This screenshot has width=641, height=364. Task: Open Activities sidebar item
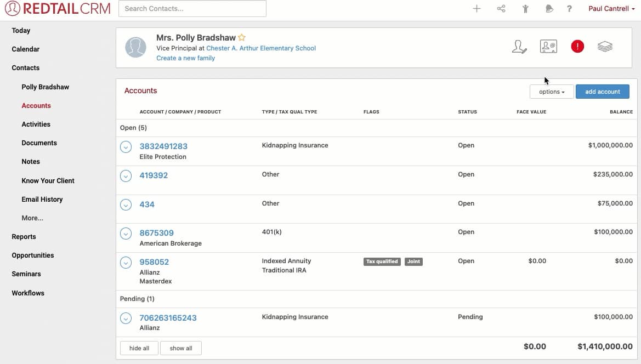tap(36, 124)
